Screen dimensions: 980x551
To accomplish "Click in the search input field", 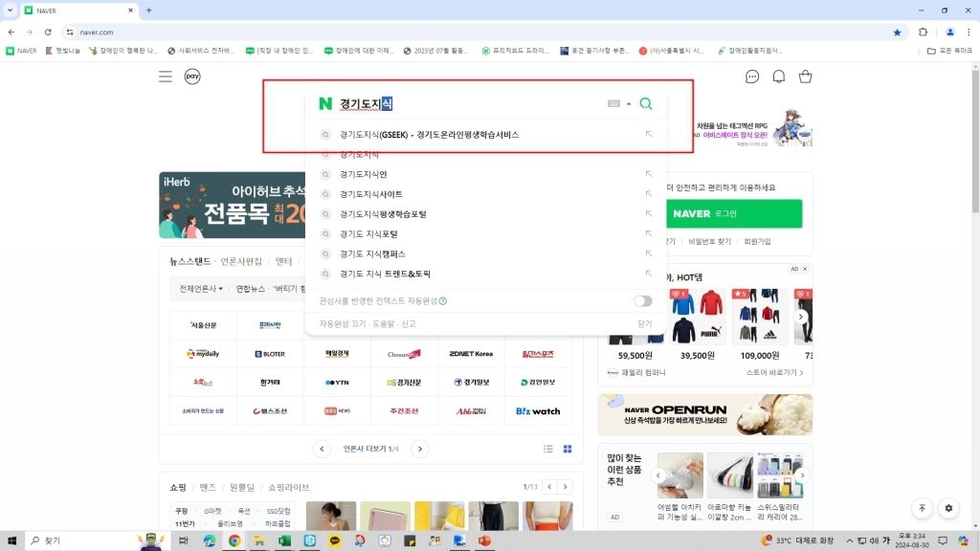I will [x=479, y=103].
